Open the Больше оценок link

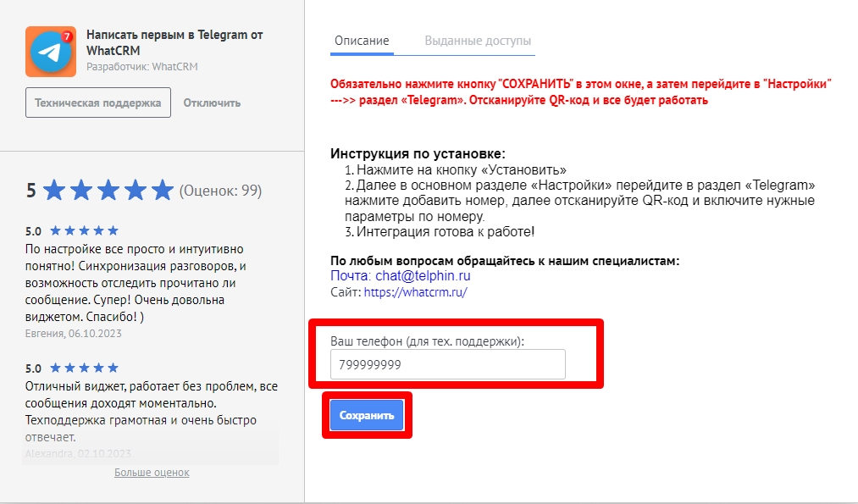pos(152,472)
